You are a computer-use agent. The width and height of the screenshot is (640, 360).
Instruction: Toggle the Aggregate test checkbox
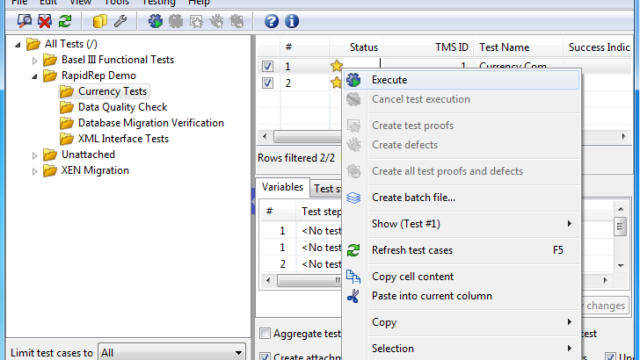pyautogui.click(x=265, y=333)
